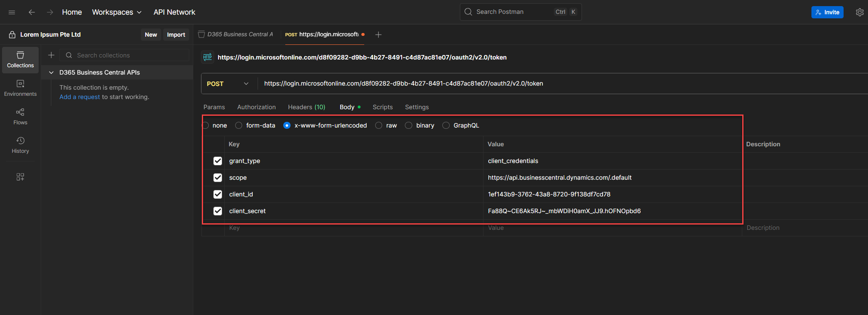Click the client_secret value cell
Screen dimensions: 868x315
(x=612, y=211)
